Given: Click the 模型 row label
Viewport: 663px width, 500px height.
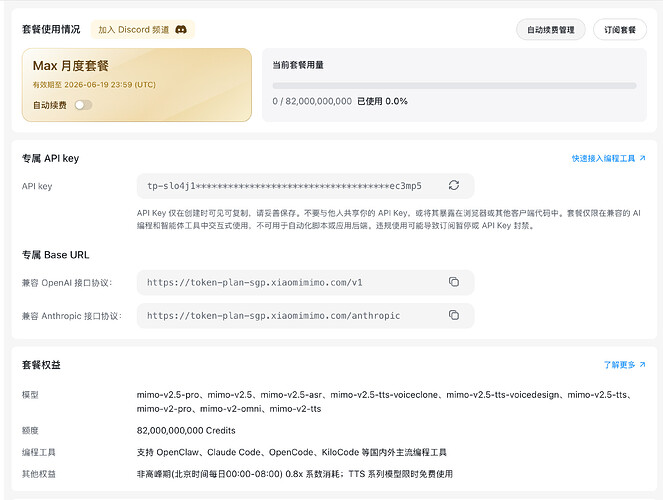Looking at the screenshot, I should click(30, 395).
